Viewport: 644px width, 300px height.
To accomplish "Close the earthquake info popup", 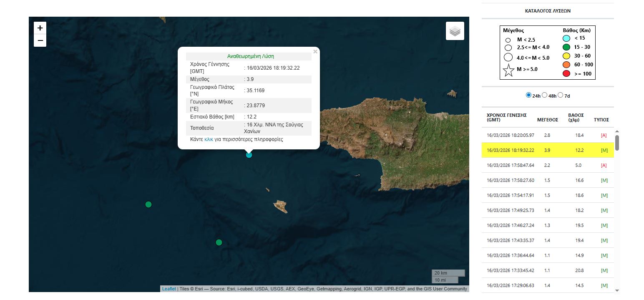I will (x=315, y=51).
